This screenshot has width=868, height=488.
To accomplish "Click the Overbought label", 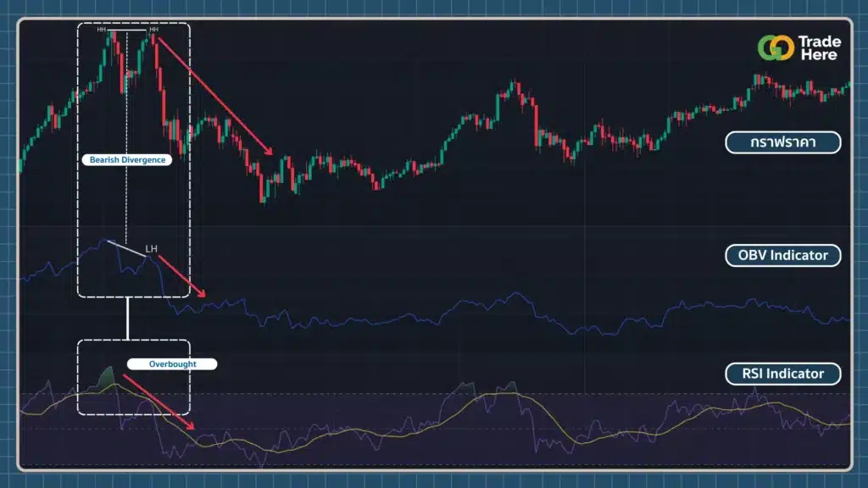I will point(172,364).
